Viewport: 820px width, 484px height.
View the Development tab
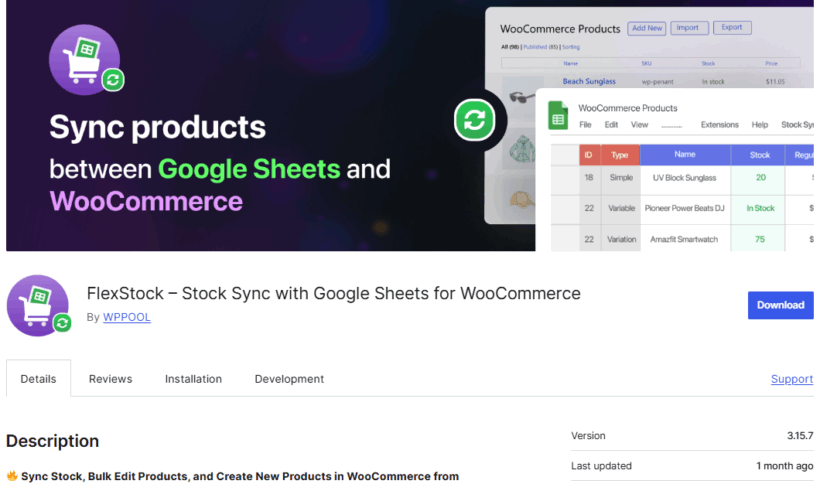click(x=289, y=379)
